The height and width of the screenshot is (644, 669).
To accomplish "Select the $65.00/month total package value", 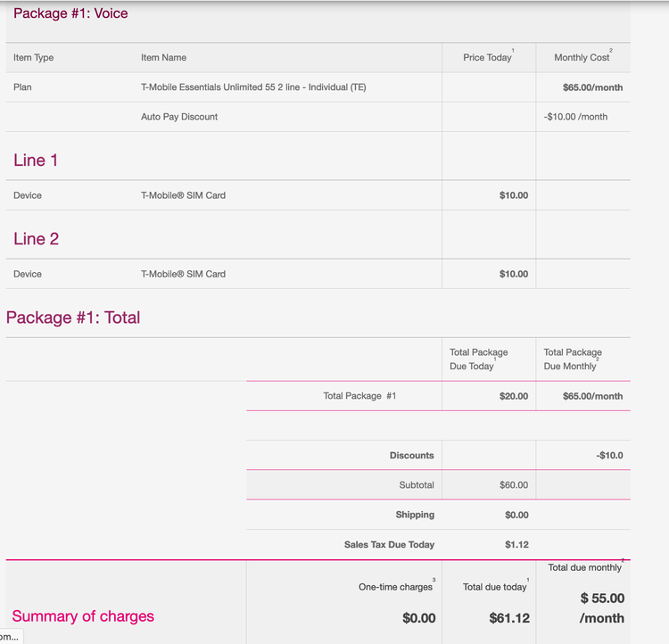I will click(592, 396).
